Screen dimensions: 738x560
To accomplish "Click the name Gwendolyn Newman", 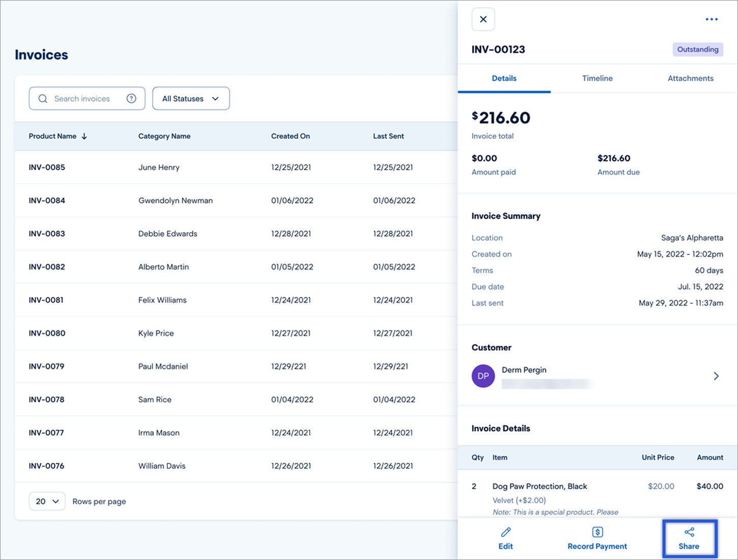I will (175, 200).
